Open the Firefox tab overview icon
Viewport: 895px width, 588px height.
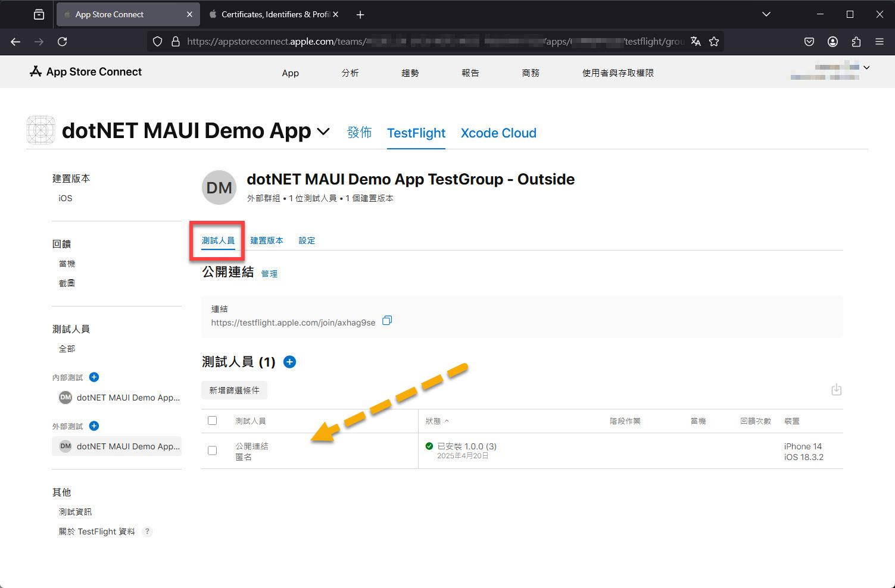39,15
